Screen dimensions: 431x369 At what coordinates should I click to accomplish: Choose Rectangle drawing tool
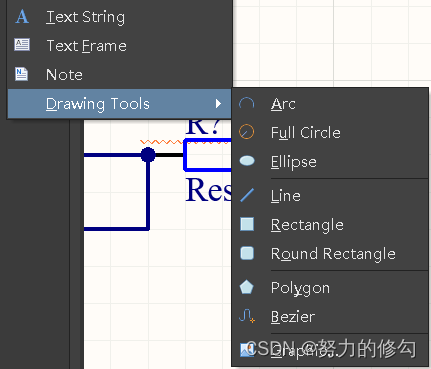coord(330,225)
